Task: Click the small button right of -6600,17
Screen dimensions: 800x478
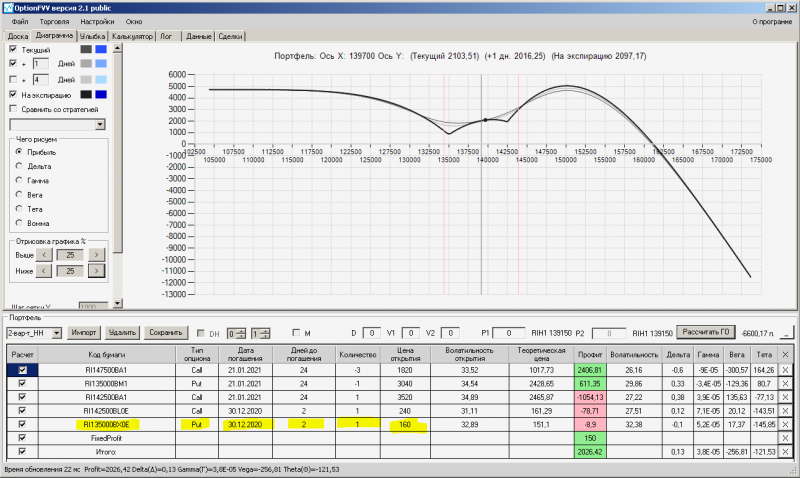Action: (x=786, y=333)
